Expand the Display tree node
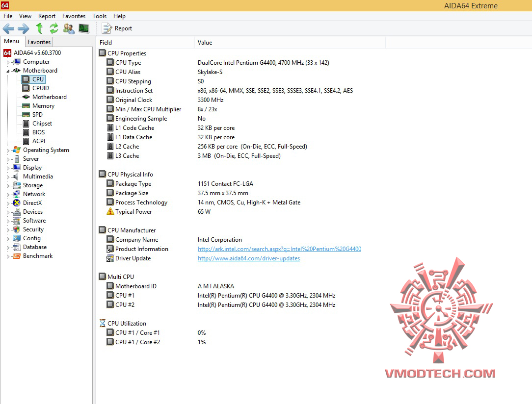 click(8, 168)
